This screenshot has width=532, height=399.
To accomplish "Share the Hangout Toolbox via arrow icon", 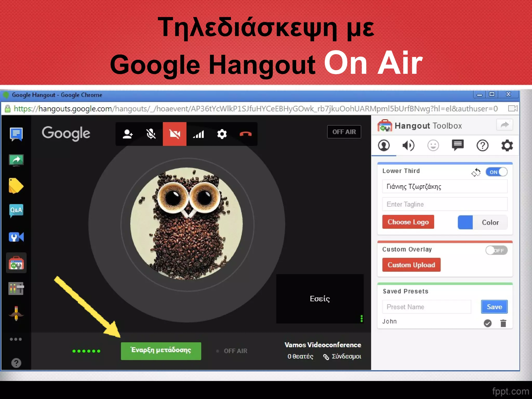I will (504, 125).
